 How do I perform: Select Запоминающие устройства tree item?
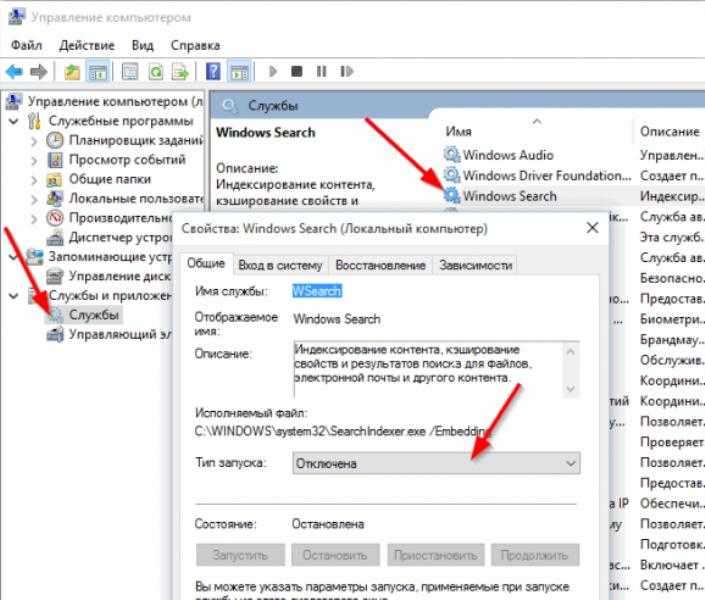coord(110,257)
